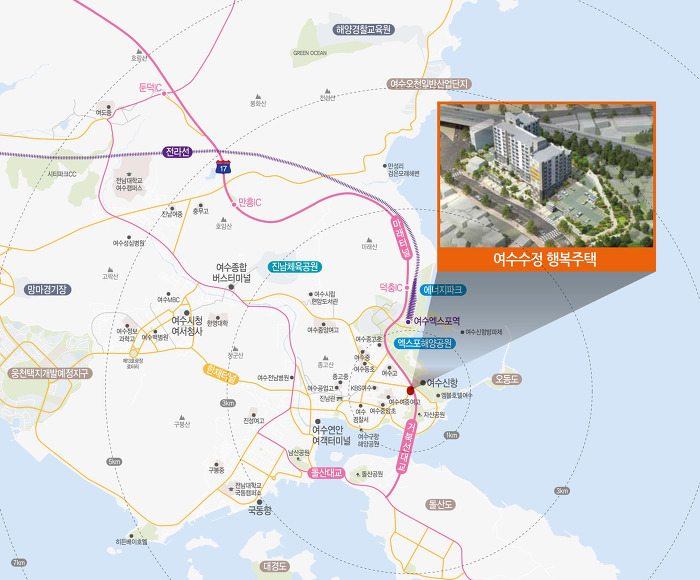700x580 pixels.
Task: Click the 여수종합 버스터미널 label
Action: click(231, 272)
